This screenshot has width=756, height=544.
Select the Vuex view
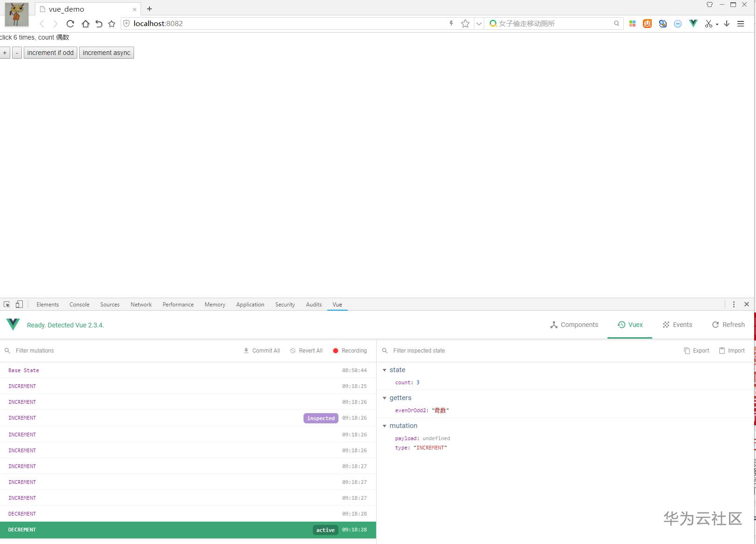[630, 325]
